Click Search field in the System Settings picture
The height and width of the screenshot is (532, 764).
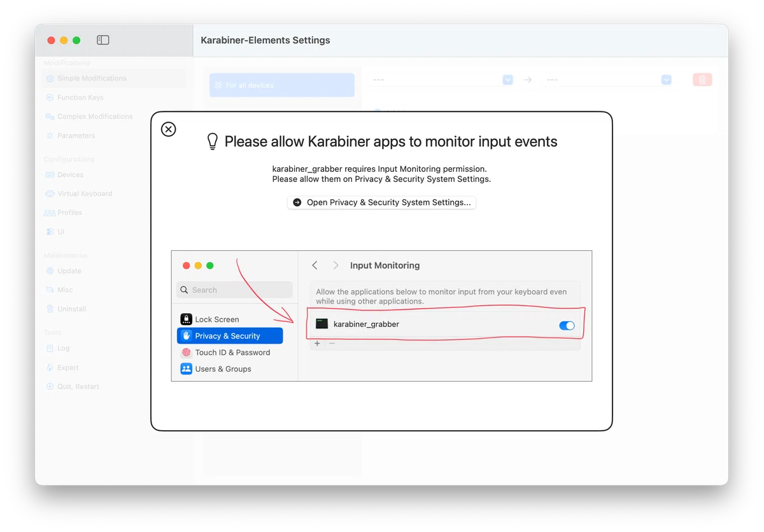[234, 290]
